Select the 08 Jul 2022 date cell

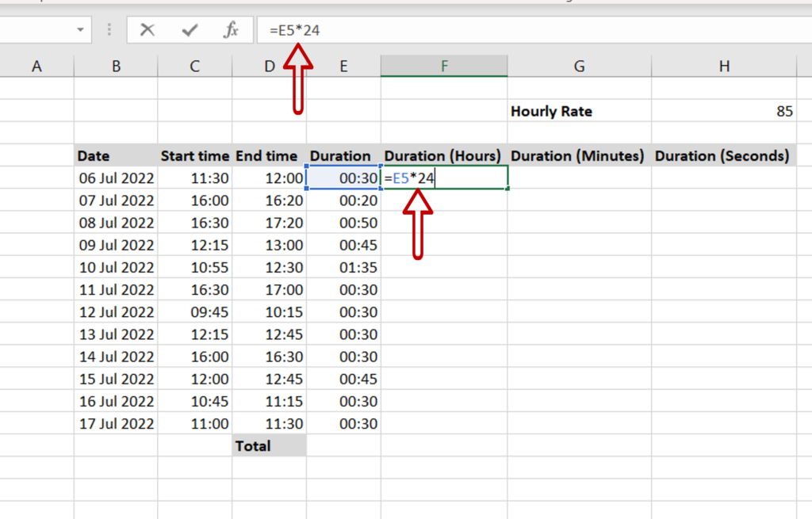[116, 223]
